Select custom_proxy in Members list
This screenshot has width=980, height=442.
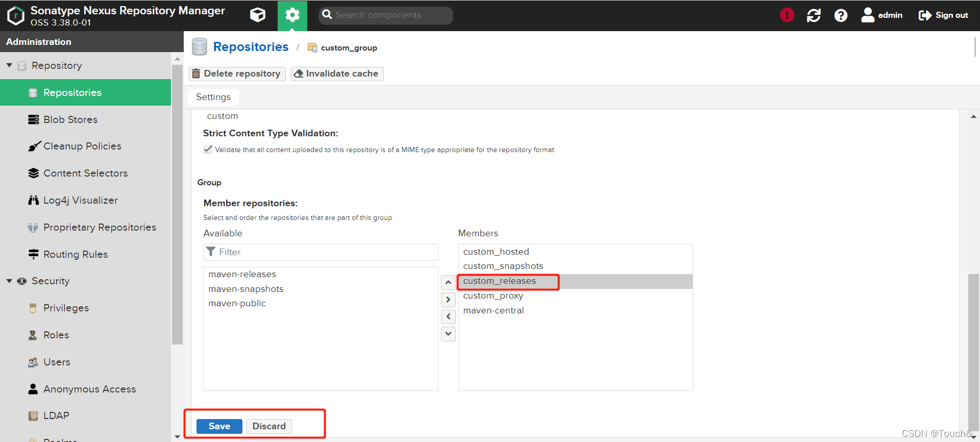click(x=575, y=296)
